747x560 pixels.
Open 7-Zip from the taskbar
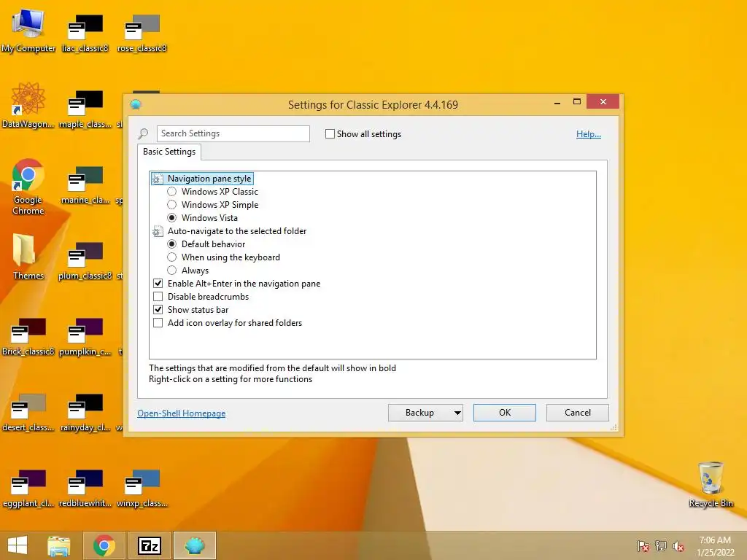(x=149, y=545)
